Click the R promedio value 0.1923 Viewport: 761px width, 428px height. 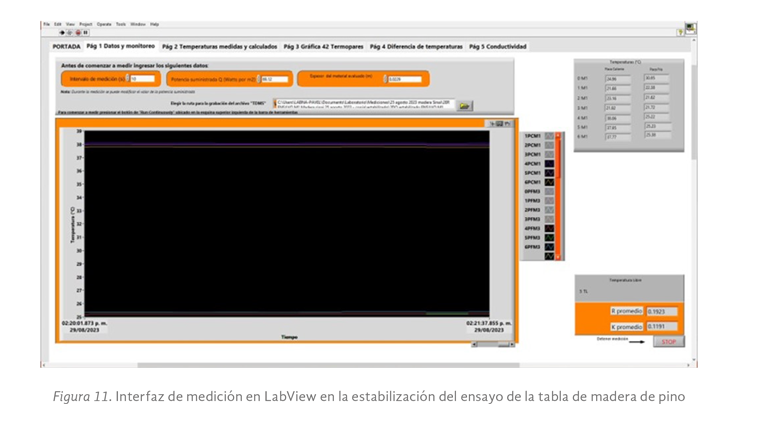(x=662, y=312)
